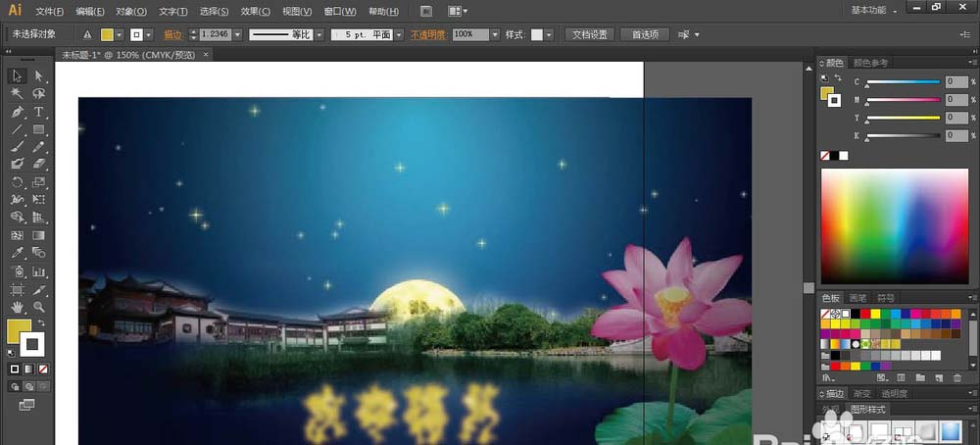
Task: Click the new color group folder icon
Action: tap(920, 378)
